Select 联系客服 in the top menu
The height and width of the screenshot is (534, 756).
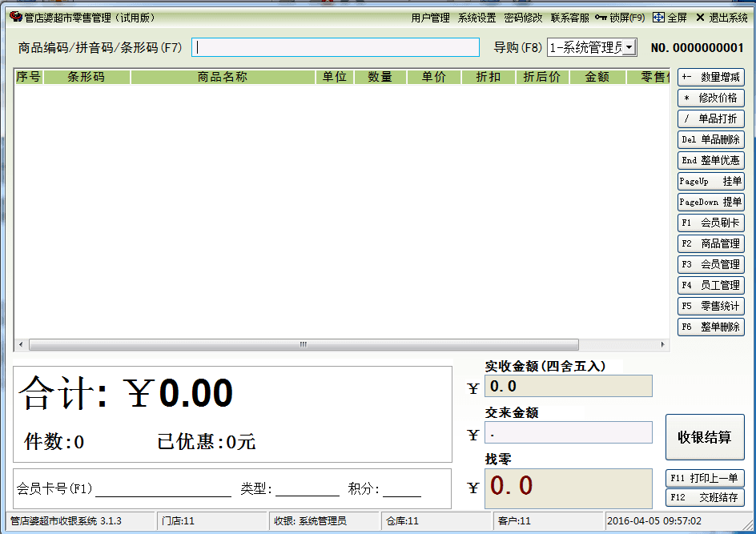569,18
